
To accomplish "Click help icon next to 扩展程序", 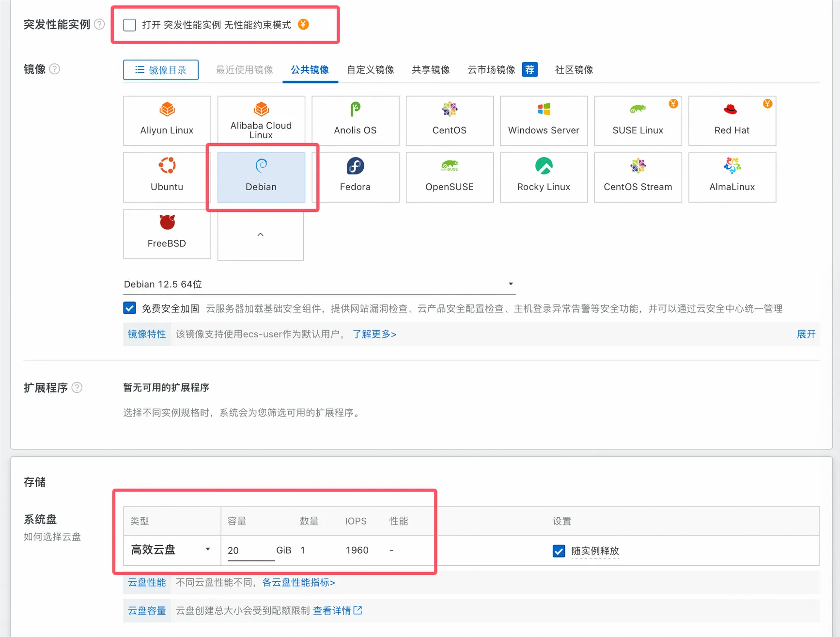I will coord(77,387).
